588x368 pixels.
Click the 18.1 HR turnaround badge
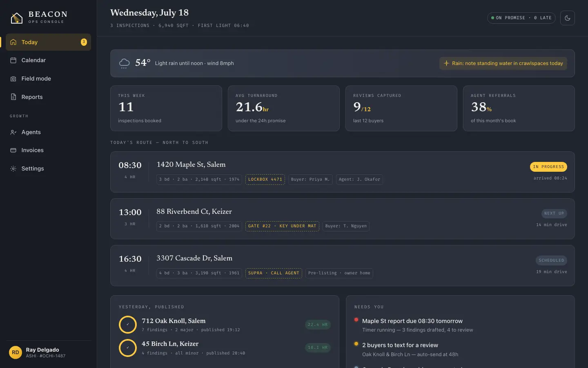[318, 348]
